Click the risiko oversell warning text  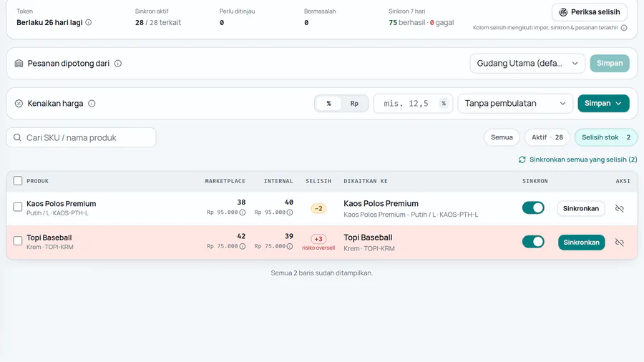point(318,248)
